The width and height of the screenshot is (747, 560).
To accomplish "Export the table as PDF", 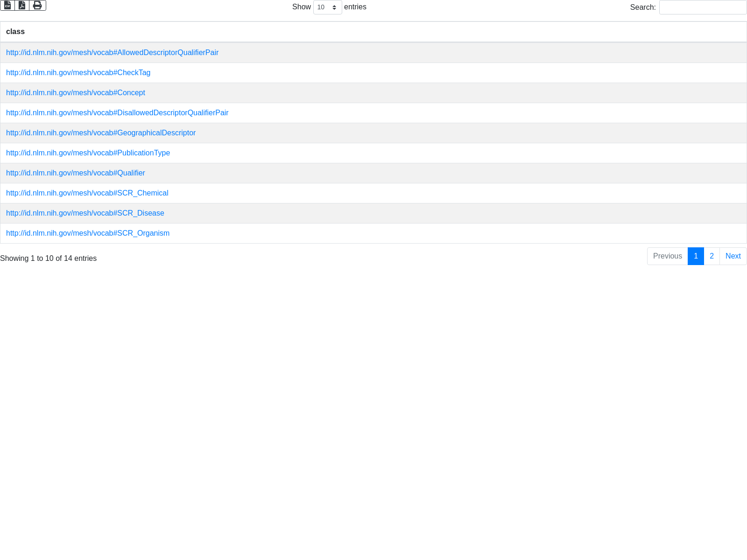I will 22,5.
